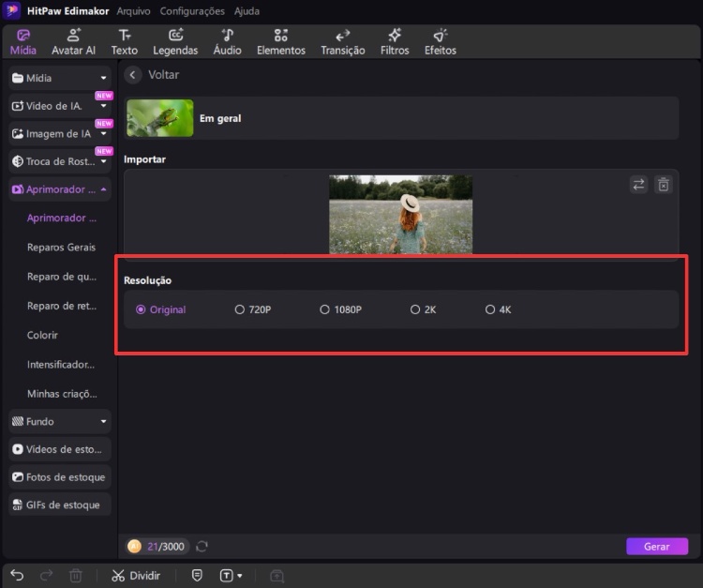The width and height of the screenshot is (703, 588).
Task: Expand the Fundo section arrow
Action: click(x=103, y=422)
